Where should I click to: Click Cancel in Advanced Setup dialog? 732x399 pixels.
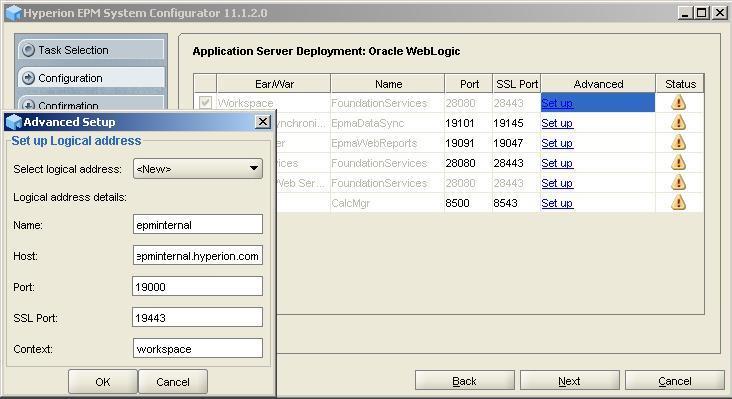(173, 382)
